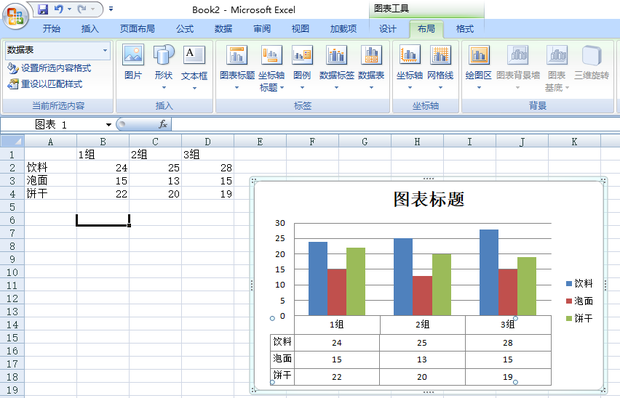620x398 pixels.
Task: Select the blue 饮料 legend entry
Action: tap(579, 283)
